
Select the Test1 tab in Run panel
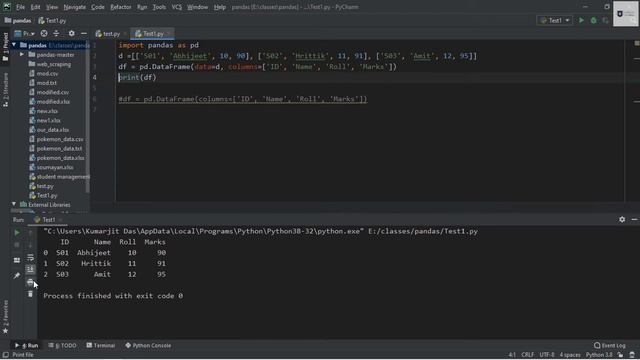tap(48, 220)
